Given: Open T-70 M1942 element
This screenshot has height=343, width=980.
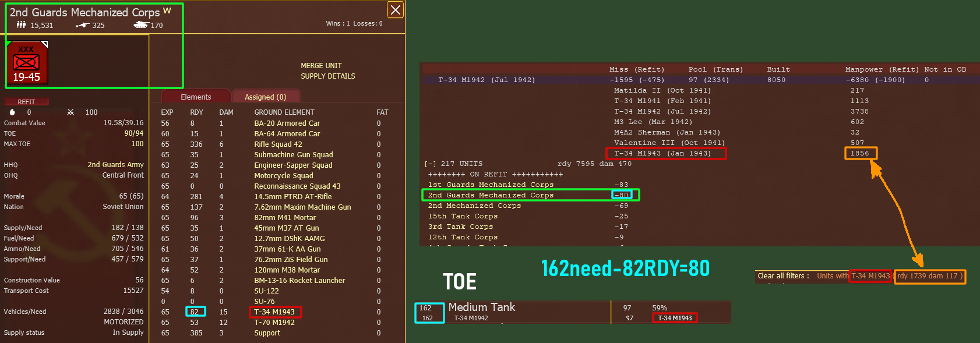Looking at the screenshot, I should point(274,323).
